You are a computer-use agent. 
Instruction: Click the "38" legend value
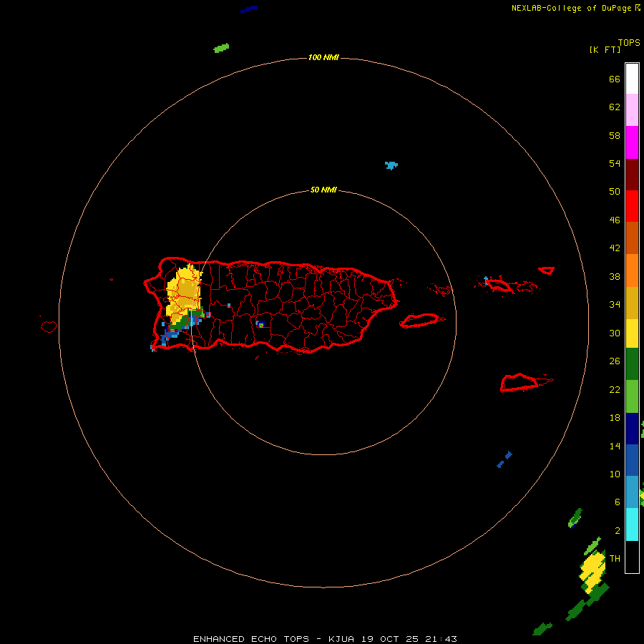tap(615, 277)
